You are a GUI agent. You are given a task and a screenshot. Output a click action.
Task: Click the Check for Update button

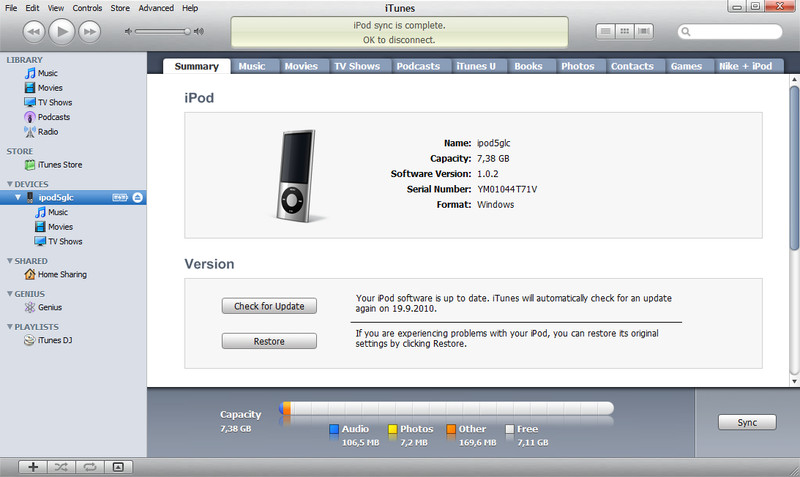tap(269, 306)
